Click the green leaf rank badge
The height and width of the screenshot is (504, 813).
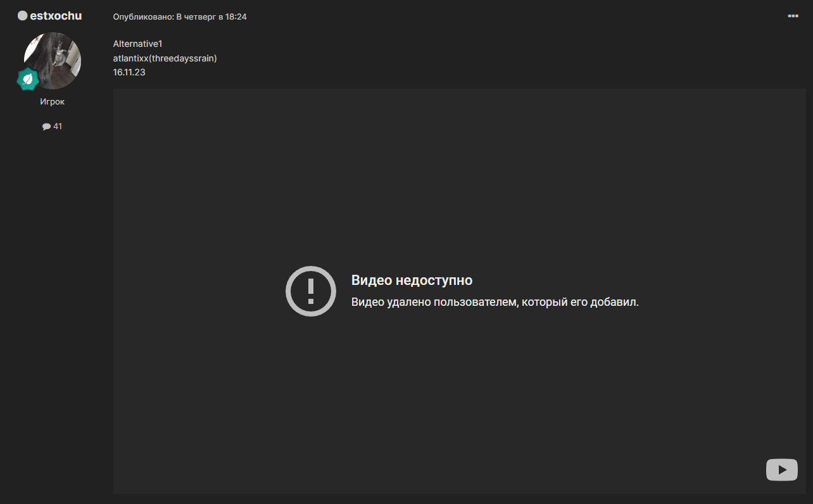(x=28, y=79)
